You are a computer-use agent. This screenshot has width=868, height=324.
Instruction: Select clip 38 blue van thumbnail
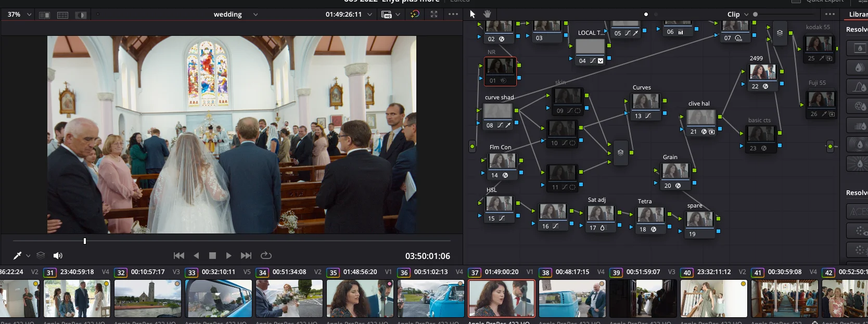(x=572, y=299)
